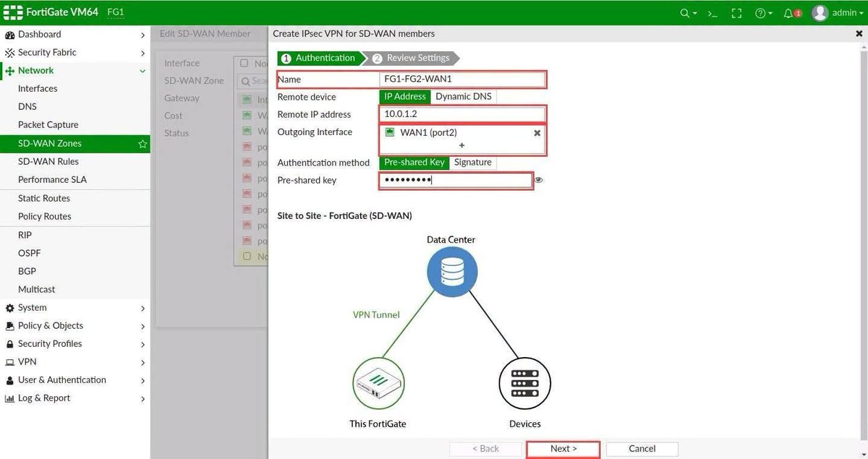Click the Cancel button

point(642,449)
